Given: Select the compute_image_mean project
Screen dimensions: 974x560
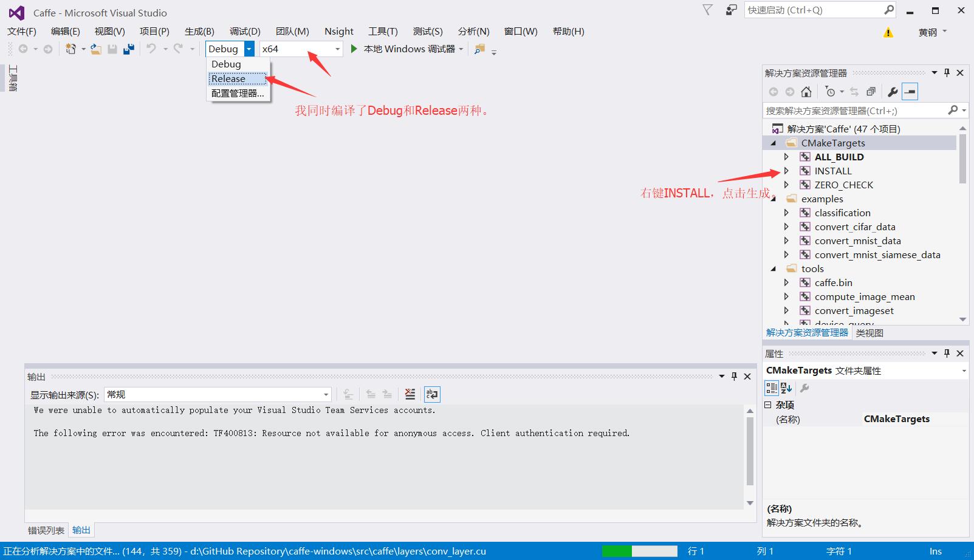Looking at the screenshot, I should click(x=865, y=296).
